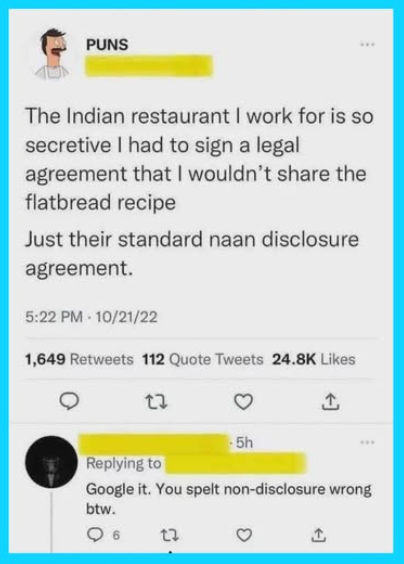View the 1,649 Retweets list
404x564 pixels.
(79, 359)
